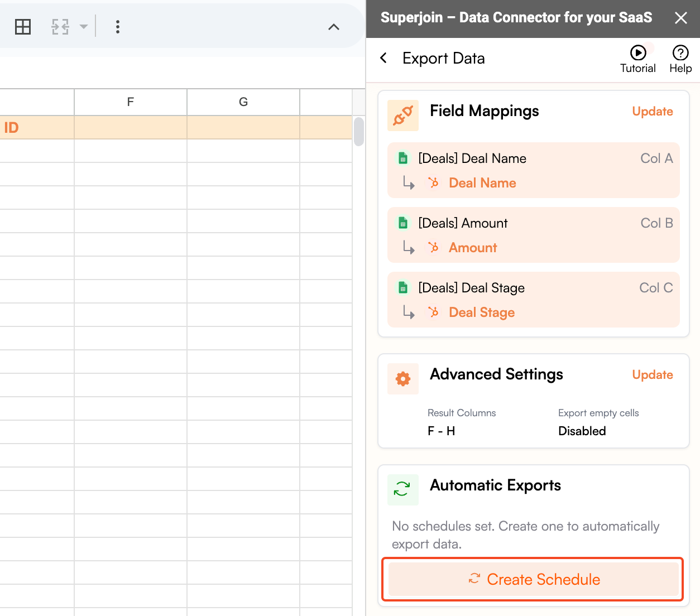700x616 pixels.
Task: Click the borders grid icon in toolbar
Action: pyautogui.click(x=23, y=27)
